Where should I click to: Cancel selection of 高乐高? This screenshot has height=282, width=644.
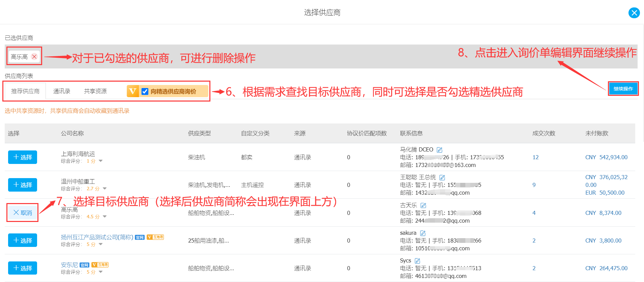(23, 213)
